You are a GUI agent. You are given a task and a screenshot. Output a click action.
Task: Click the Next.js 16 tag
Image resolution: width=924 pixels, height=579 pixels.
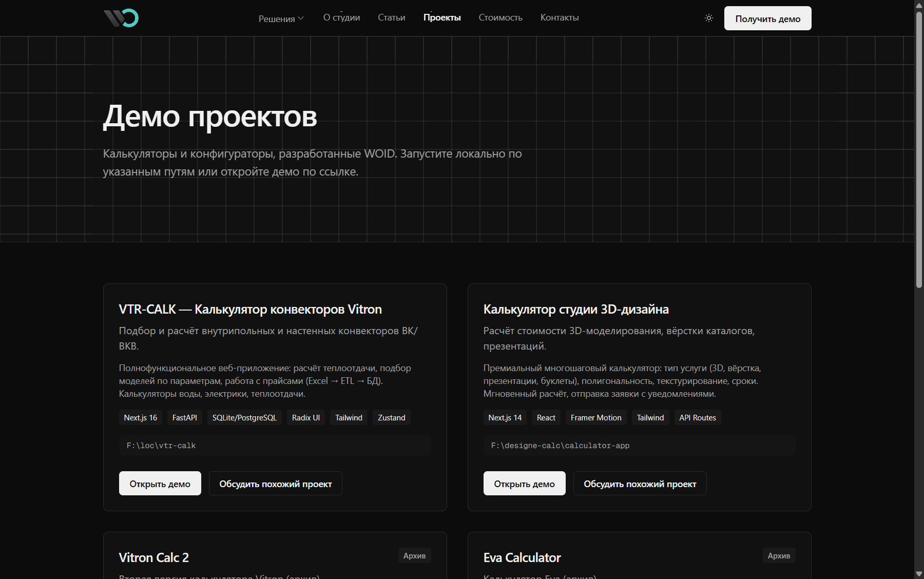tap(141, 418)
